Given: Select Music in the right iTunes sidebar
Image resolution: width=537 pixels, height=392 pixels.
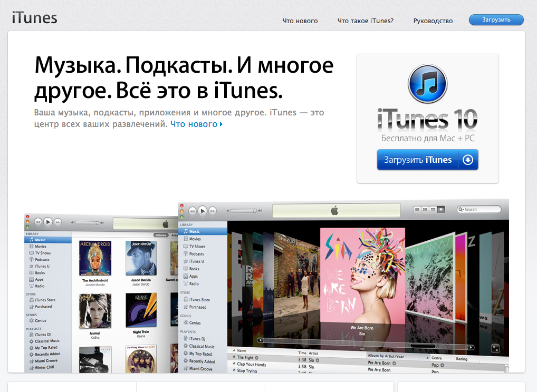Looking at the screenshot, I should click(x=203, y=232).
